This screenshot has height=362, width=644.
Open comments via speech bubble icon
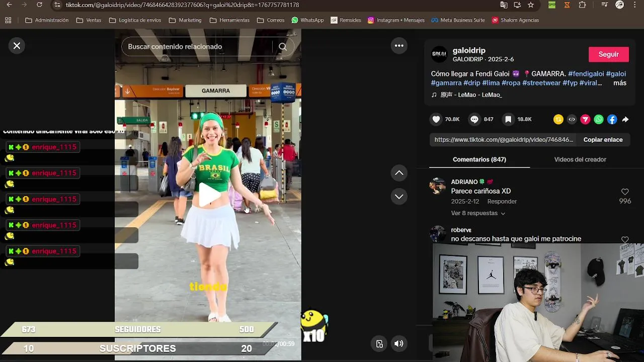coord(474,119)
